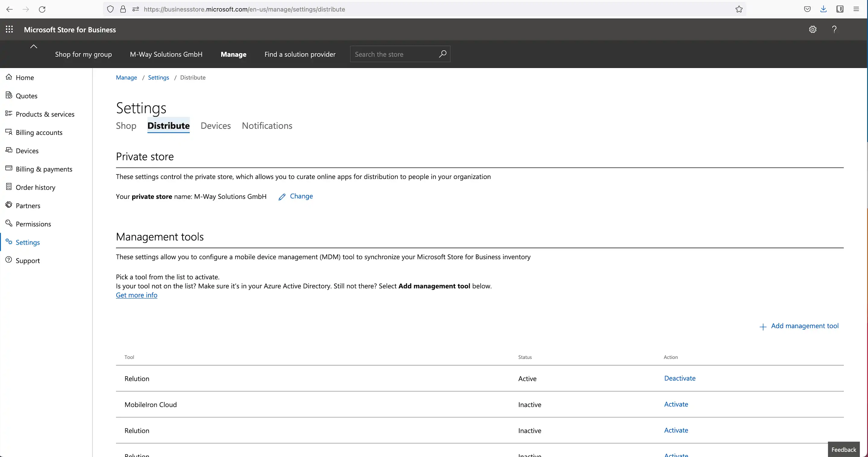
Task: Open the Pocket save icon
Action: pyautogui.click(x=807, y=9)
